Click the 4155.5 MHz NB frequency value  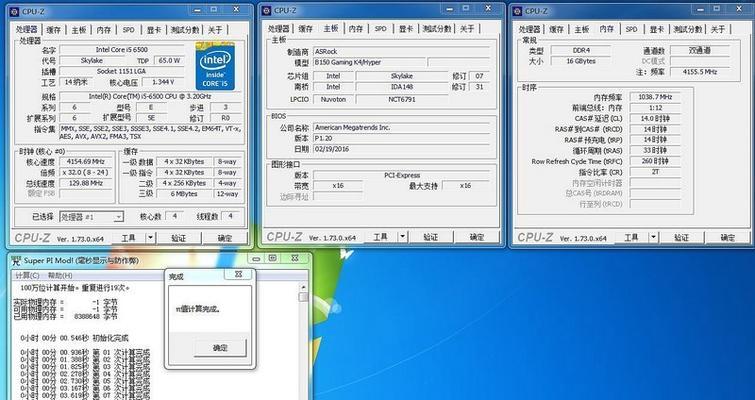click(700, 72)
